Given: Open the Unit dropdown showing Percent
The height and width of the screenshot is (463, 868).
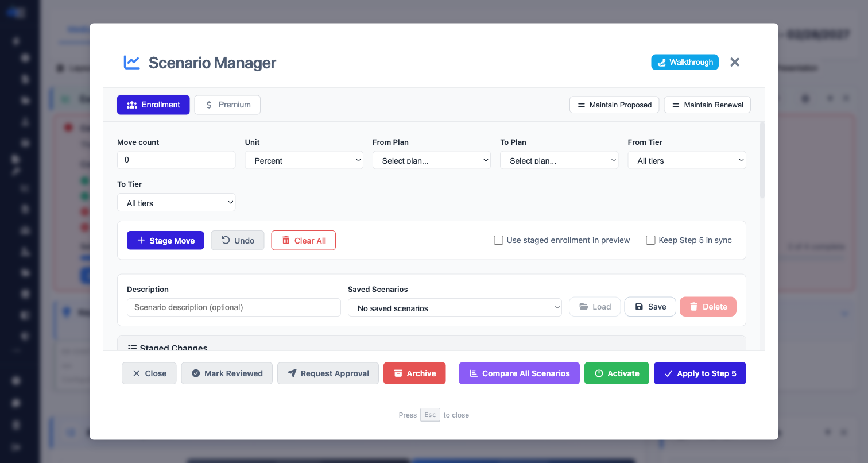Looking at the screenshot, I should point(304,160).
